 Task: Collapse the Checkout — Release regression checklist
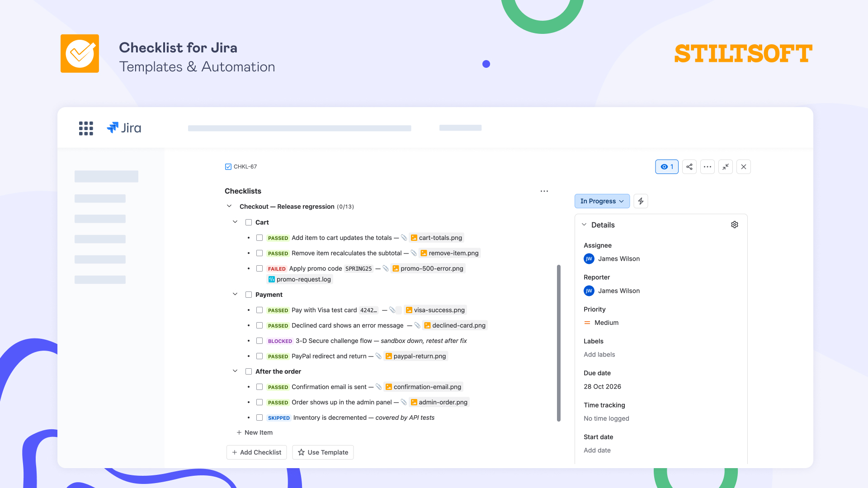tap(229, 206)
